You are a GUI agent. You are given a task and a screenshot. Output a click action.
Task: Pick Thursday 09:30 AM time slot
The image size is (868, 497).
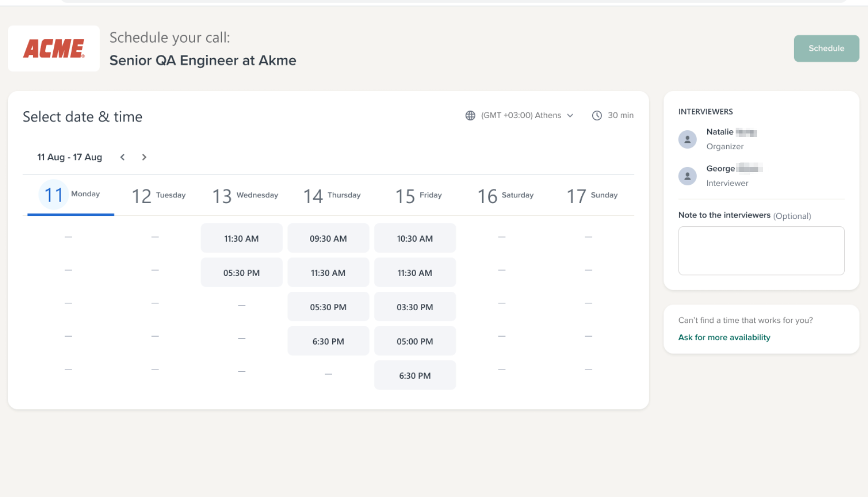pos(328,238)
